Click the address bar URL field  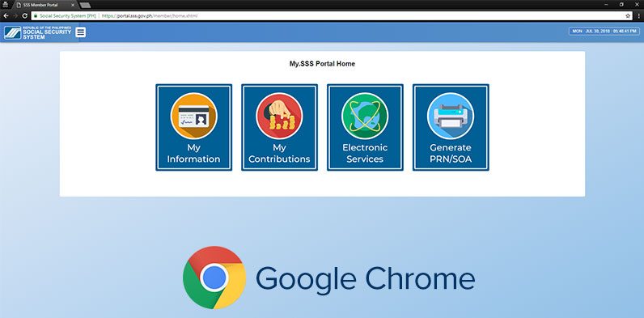pyautogui.click(x=332, y=15)
